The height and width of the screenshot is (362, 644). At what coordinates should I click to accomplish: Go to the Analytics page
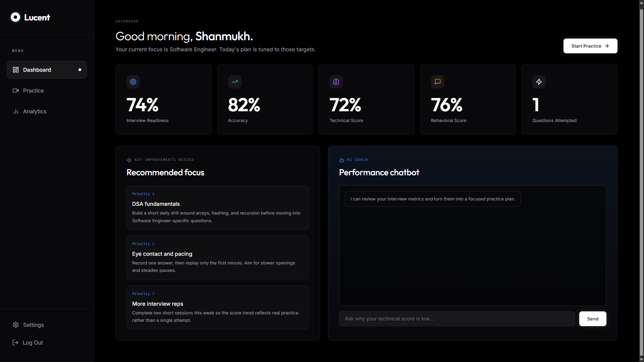point(35,111)
